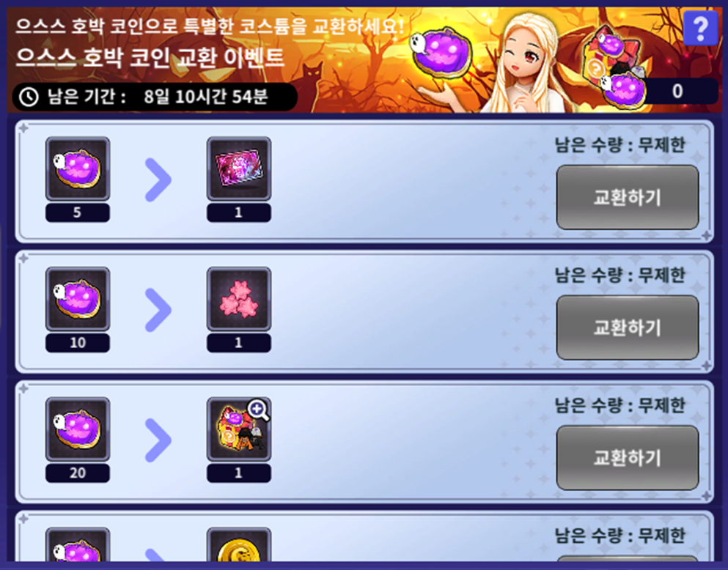Click the blonde character in the banner
Screen dimensions: 728x570
[x=527, y=64]
